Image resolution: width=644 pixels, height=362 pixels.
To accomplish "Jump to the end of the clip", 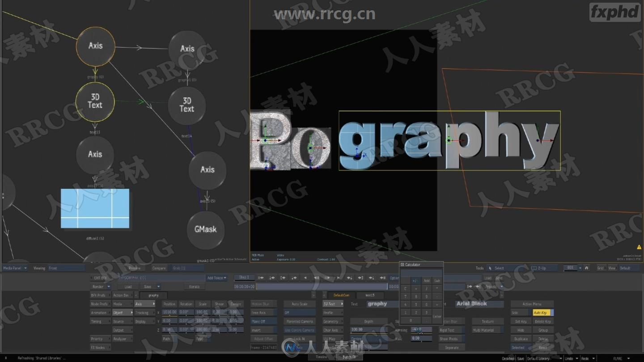I will [382, 278].
